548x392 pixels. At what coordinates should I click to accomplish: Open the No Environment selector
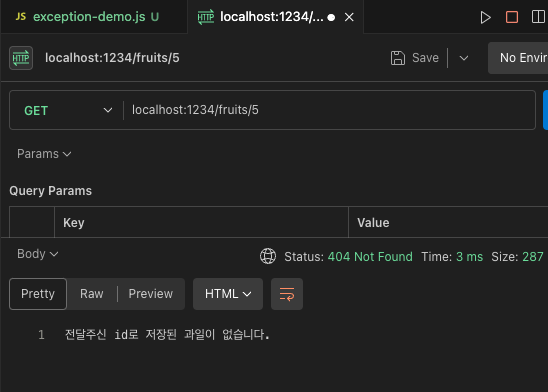tap(519, 58)
